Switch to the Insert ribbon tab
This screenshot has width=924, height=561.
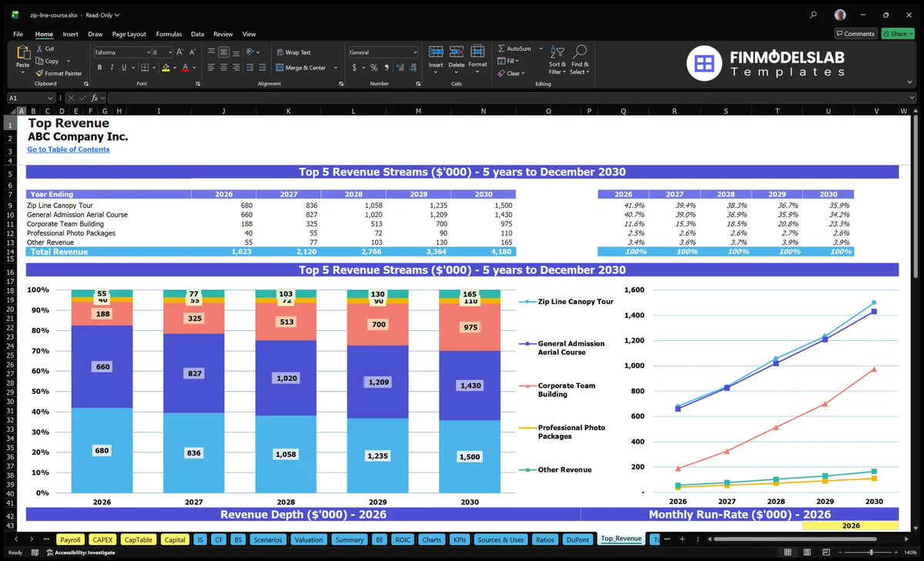click(x=70, y=34)
